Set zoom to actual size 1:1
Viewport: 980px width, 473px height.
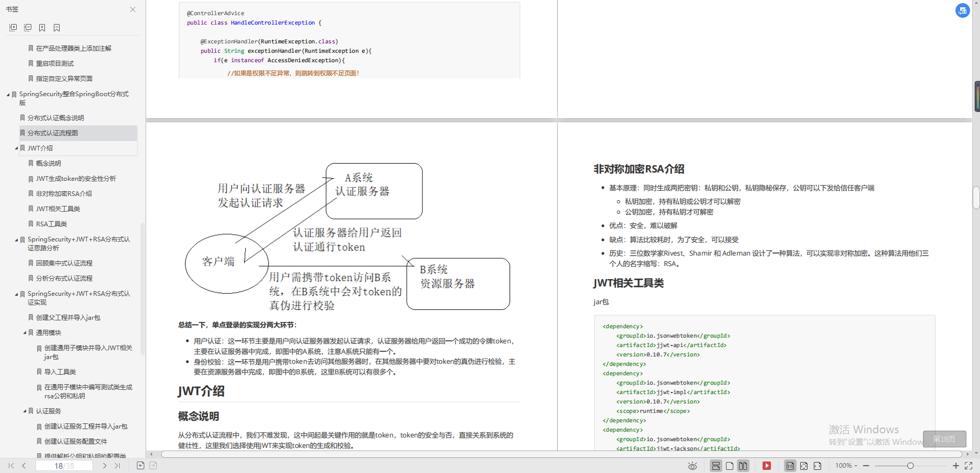[790, 466]
